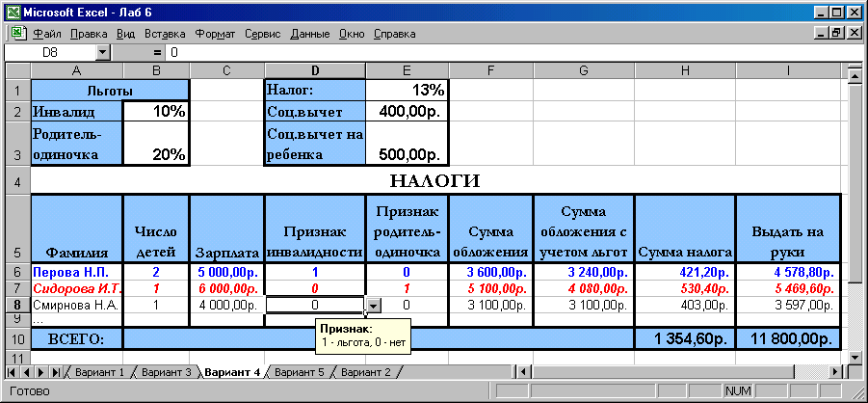Select column A header
Viewport: 868px width, 403px height.
click(x=77, y=70)
